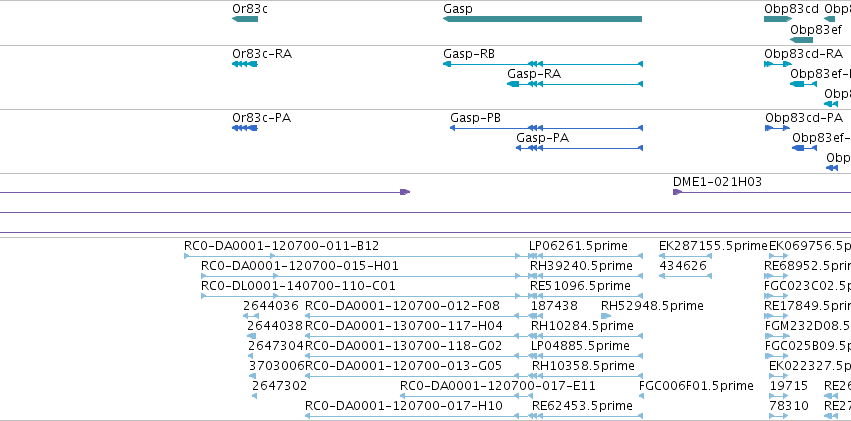The height and width of the screenshot is (421, 851).
Task: Click the EK287155.5prime EST label
Action: 713,246
